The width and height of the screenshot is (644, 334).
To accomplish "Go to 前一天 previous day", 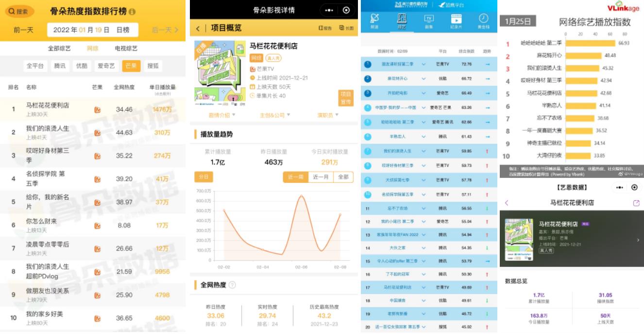I will pos(23,30).
